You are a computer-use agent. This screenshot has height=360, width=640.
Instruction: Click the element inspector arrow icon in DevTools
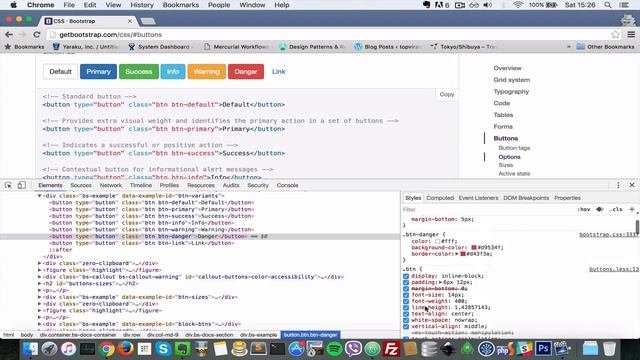[8, 185]
